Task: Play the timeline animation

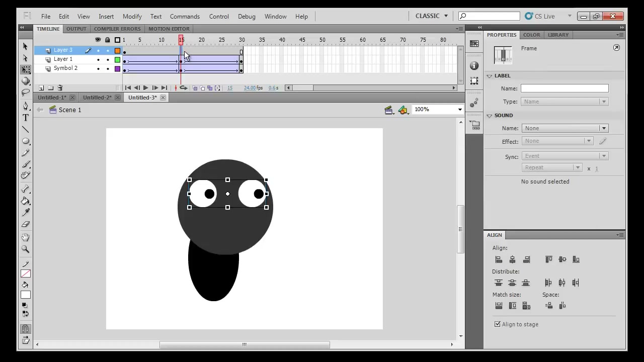Action: pos(145,88)
